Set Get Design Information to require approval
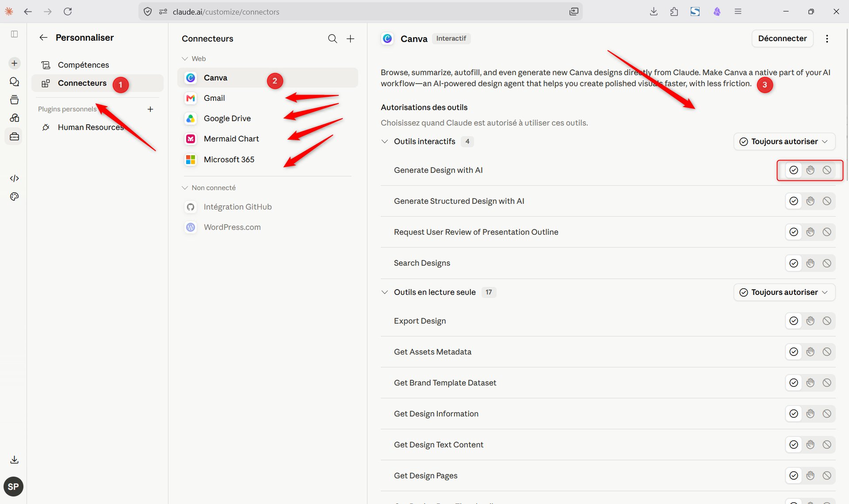The image size is (849, 504). pyautogui.click(x=810, y=414)
